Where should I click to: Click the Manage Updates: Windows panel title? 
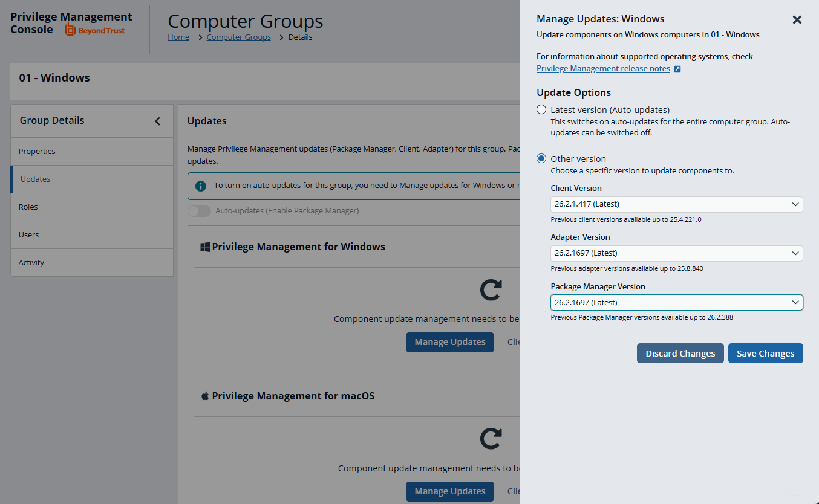coord(601,19)
